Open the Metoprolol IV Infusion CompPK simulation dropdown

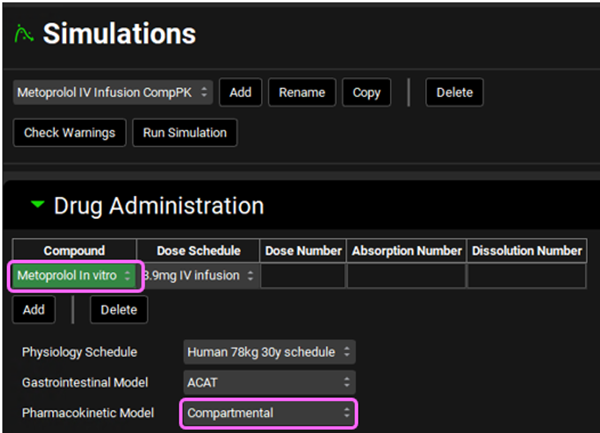(x=112, y=92)
